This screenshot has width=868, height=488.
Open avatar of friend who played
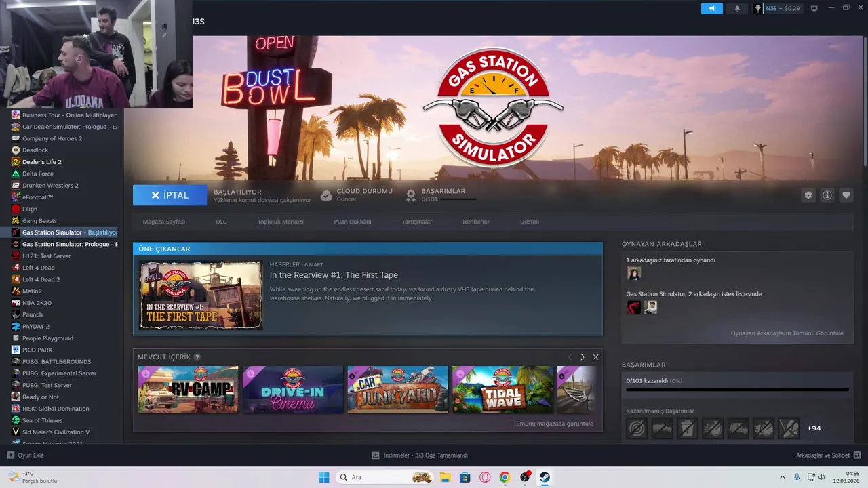(634, 274)
